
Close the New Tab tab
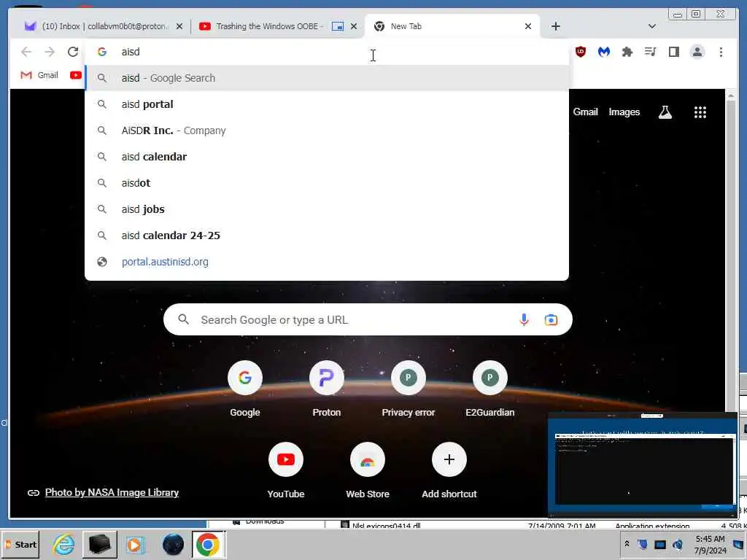[528, 26]
